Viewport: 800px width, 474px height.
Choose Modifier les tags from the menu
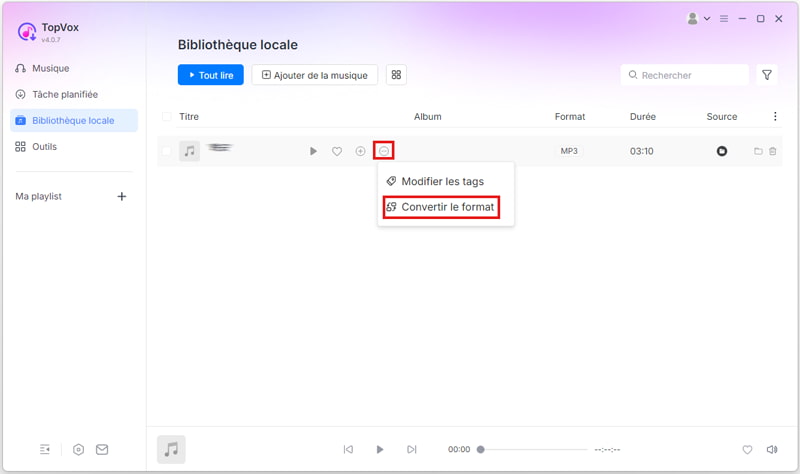[441, 181]
